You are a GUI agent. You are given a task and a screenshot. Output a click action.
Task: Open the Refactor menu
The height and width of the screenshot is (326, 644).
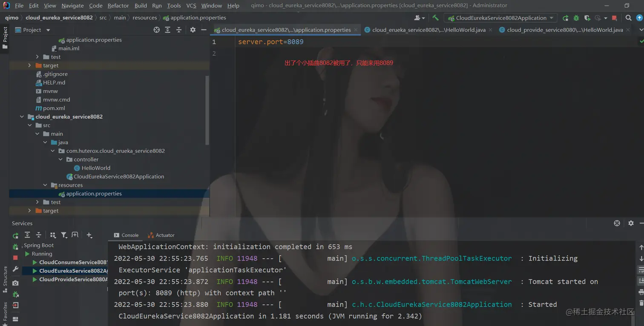tap(118, 6)
